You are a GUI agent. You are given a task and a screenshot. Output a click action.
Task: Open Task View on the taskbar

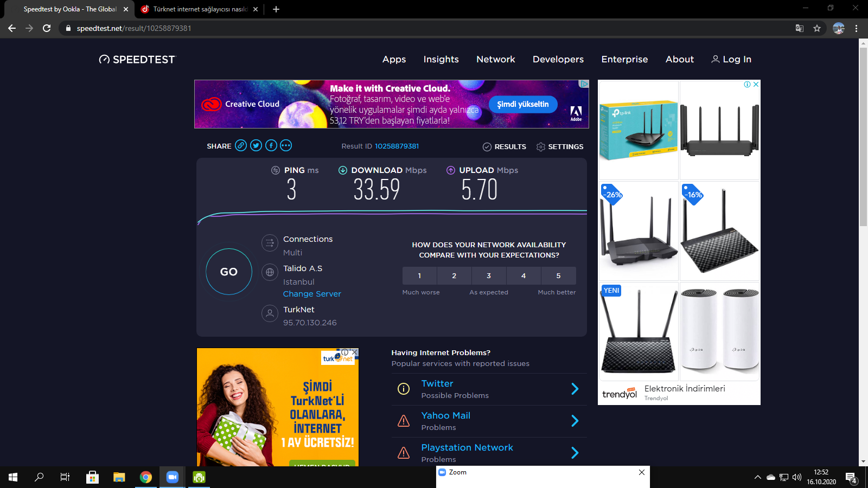click(x=65, y=477)
